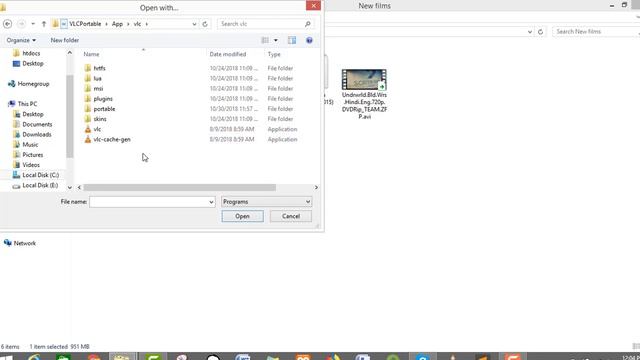The height and width of the screenshot is (360, 640).
Task: Select the Undrwrld.Bld.Wrs video thumbnail
Action: click(364, 79)
